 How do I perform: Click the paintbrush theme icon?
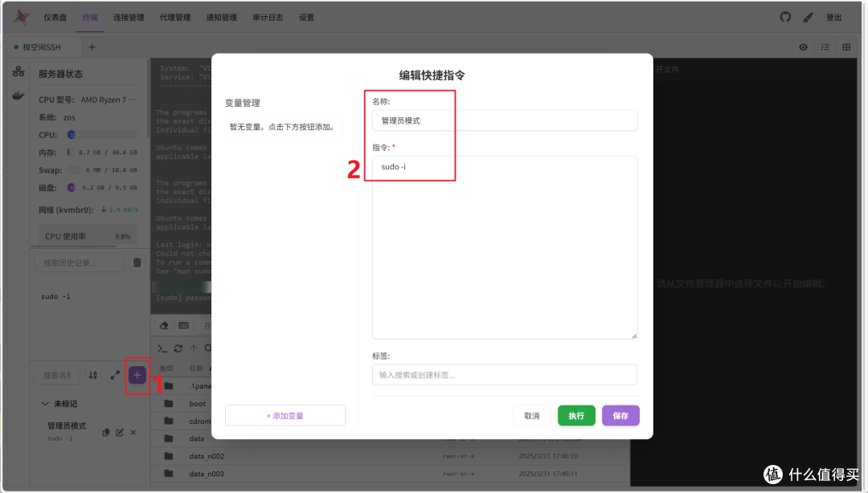808,17
